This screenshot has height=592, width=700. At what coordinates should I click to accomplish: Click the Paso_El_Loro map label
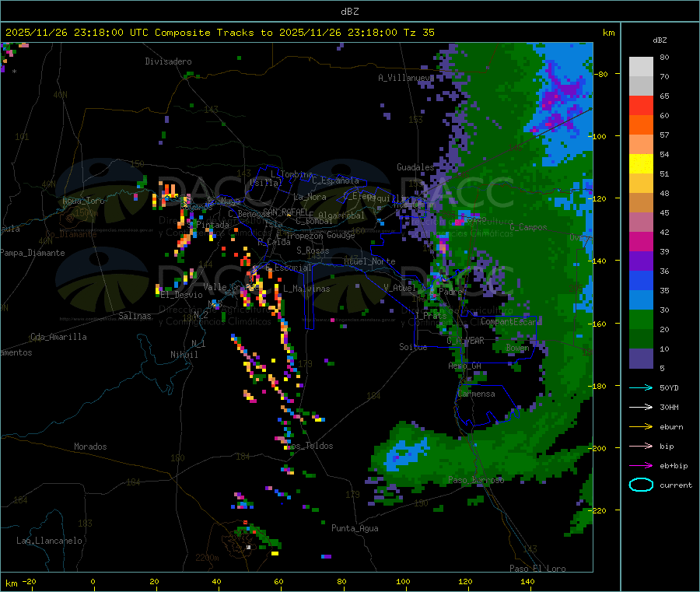click(537, 569)
